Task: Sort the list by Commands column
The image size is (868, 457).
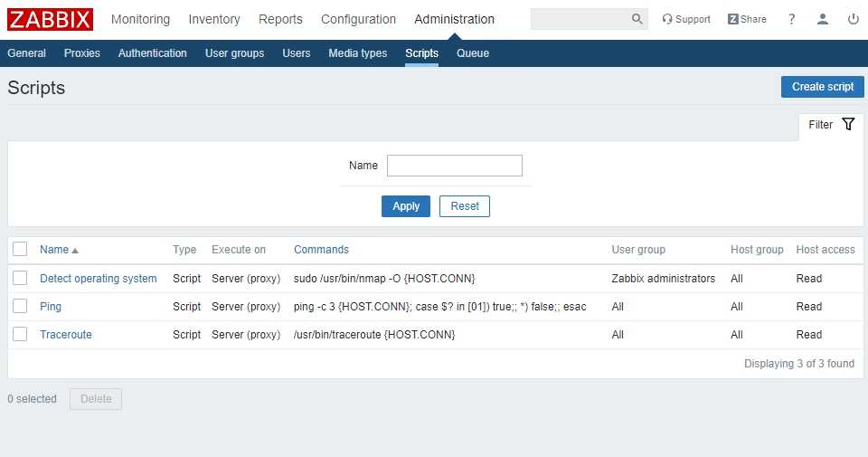Action: (321, 250)
